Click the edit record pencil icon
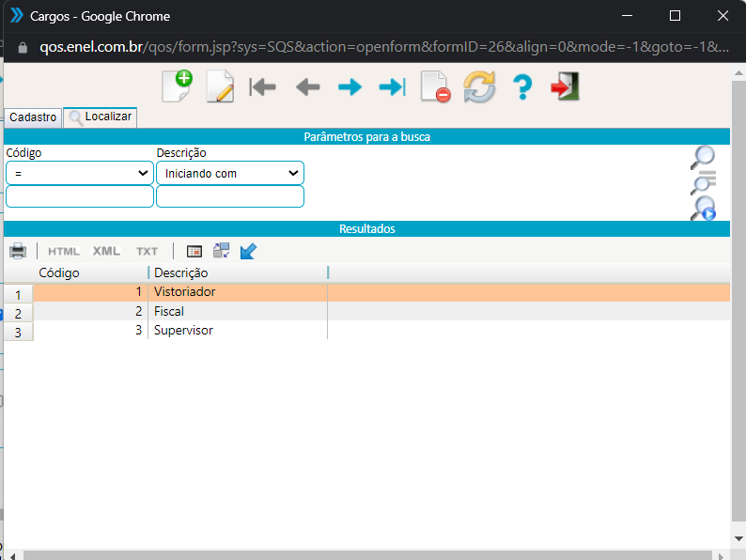 (x=220, y=86)
